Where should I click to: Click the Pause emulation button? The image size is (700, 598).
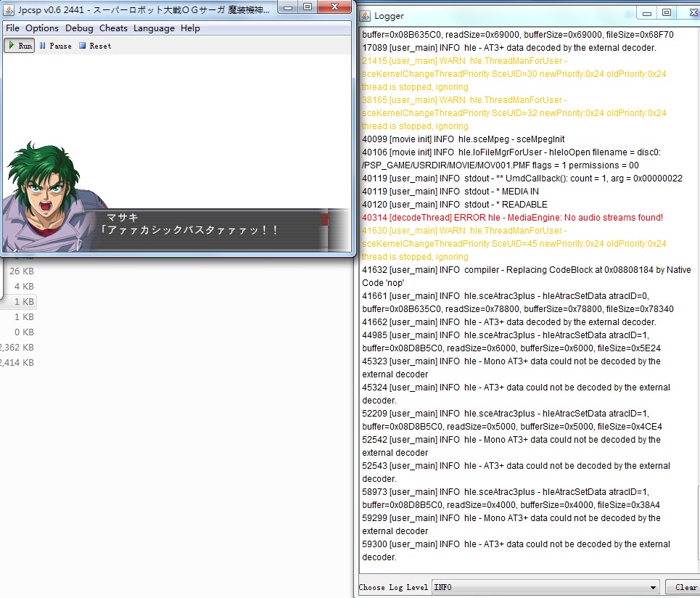click(x=55, y=46)
